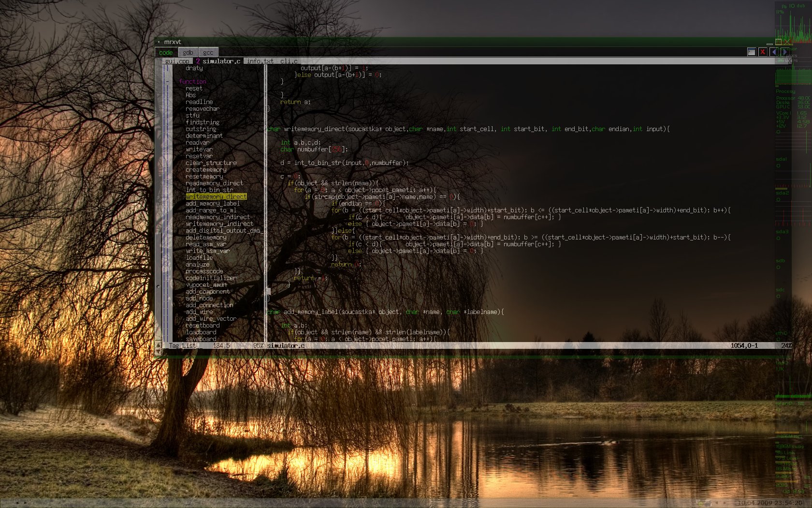Jump to the add_range_to_ml tag
The width and height of the screenshot is (812, 508).
211,210
